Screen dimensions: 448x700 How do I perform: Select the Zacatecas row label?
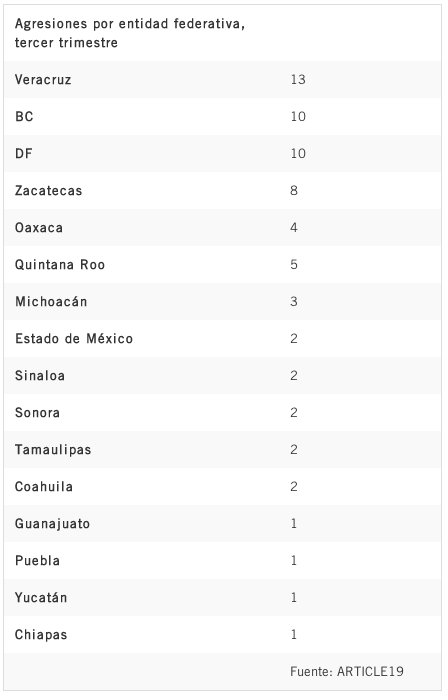(x=49, y=191)
